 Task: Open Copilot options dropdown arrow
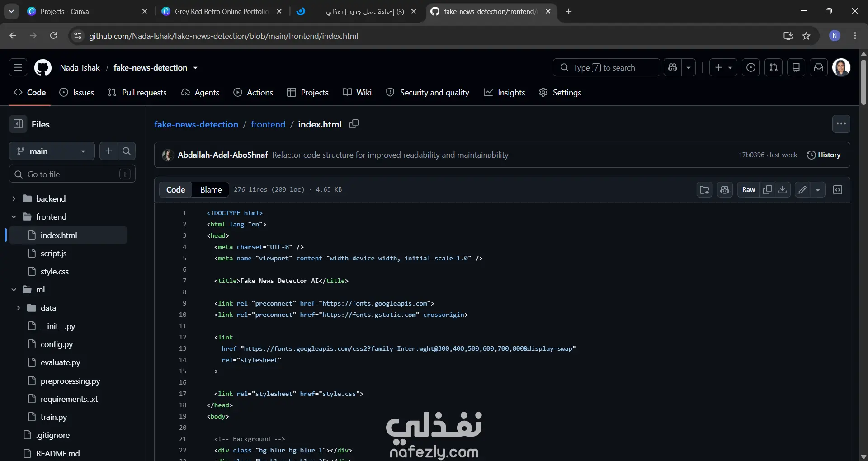(x=689, y=67)
